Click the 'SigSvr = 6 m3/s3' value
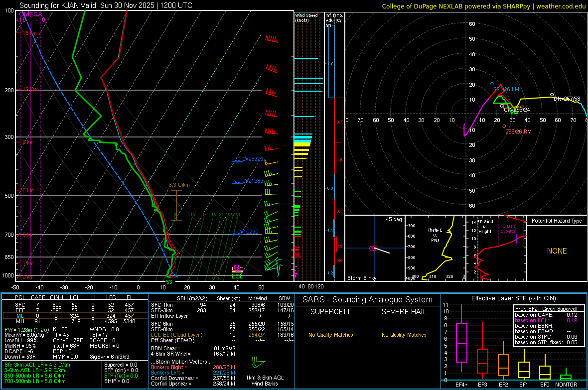This screenshot has width=588, height=390. pos(110,357)
